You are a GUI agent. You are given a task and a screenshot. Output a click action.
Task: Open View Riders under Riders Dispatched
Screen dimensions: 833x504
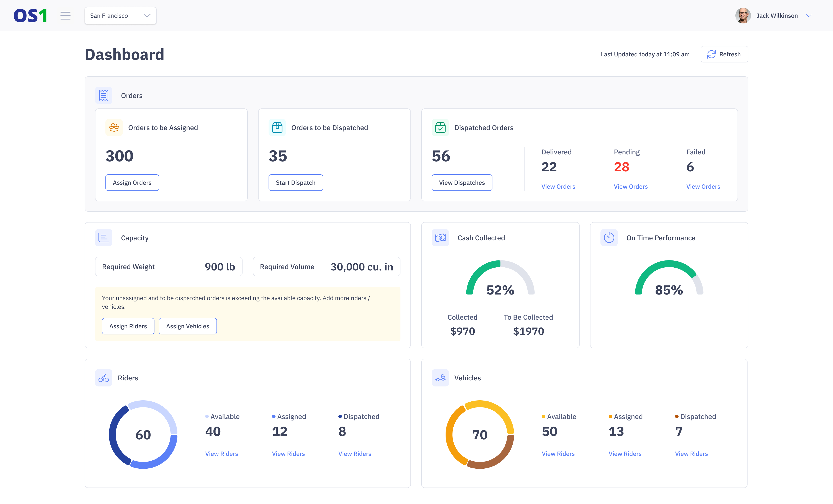click(355, 454)
